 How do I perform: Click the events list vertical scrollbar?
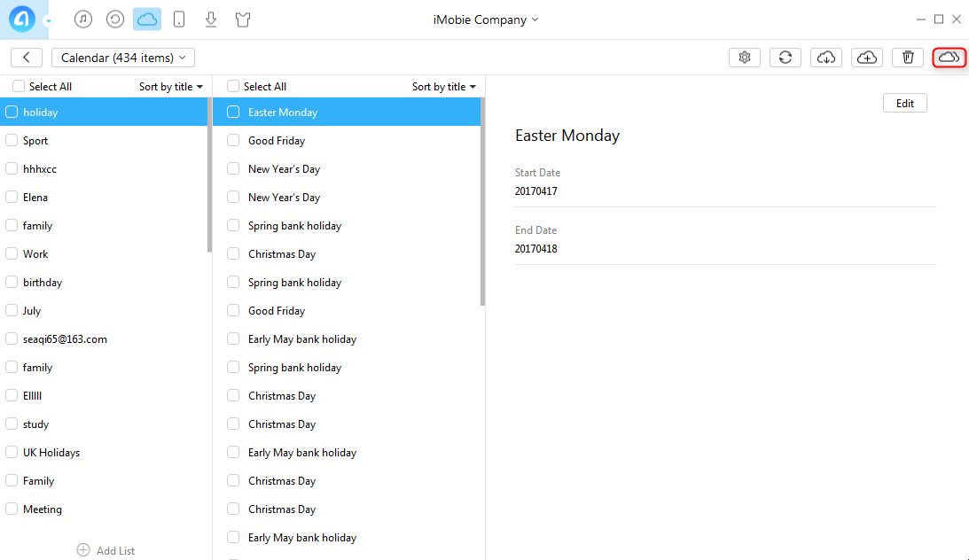tap(482, 202)
